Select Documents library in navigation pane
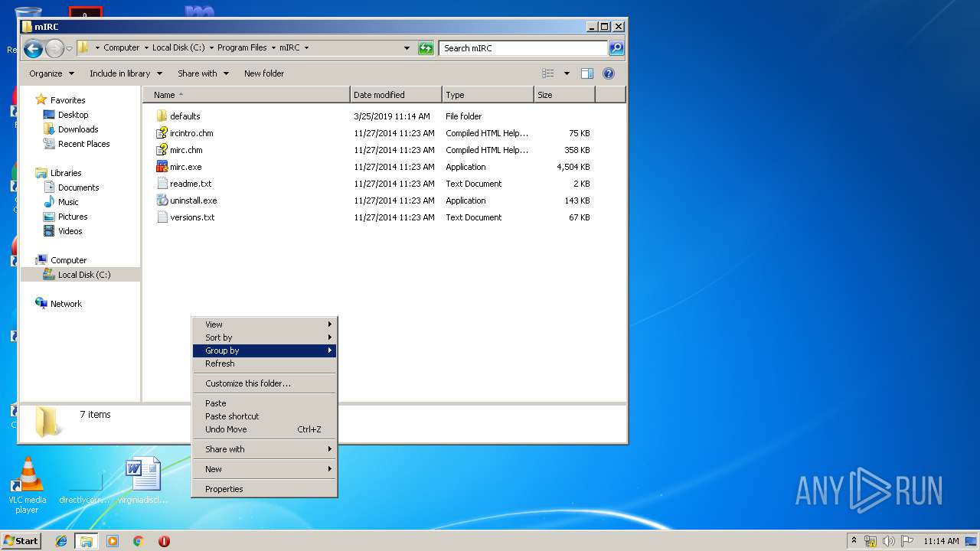Viewport: 980px width, 551px height. click(78, 187)
